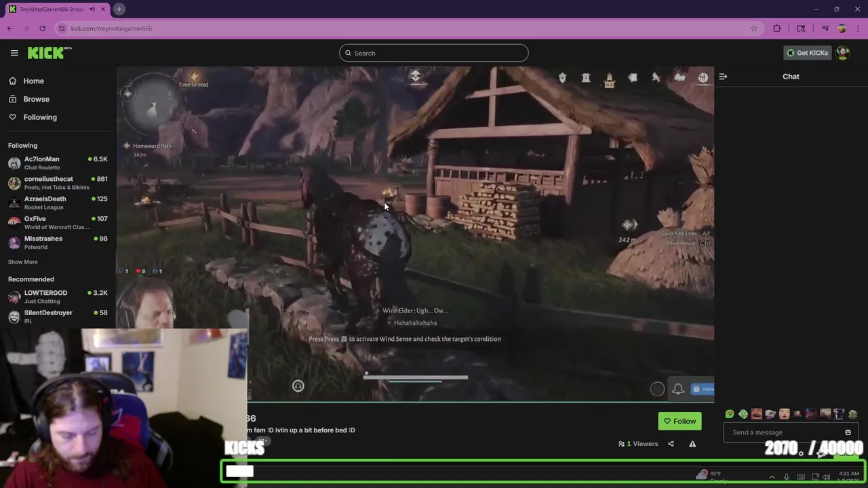Open the taskbar clock
The image size is (868, 488).
[849, 477]
